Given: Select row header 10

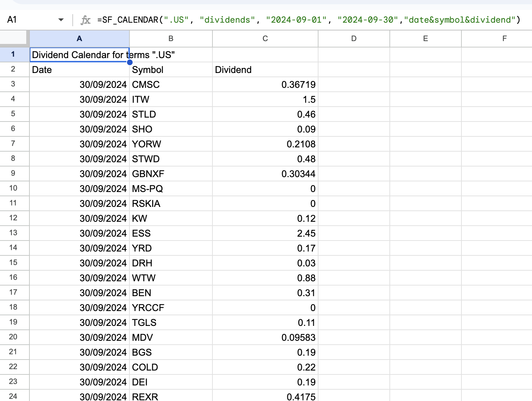Looking at the screenshot, I should (13, 188).
